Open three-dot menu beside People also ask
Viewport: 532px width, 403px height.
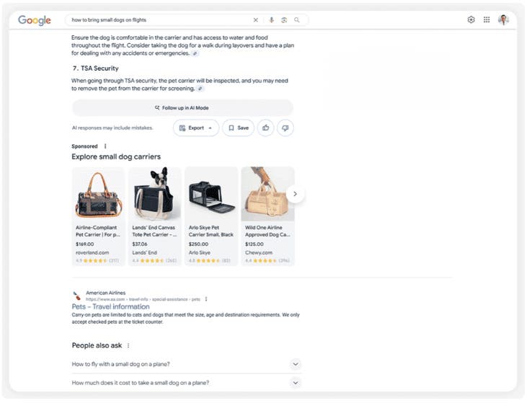tap(128, 345)
